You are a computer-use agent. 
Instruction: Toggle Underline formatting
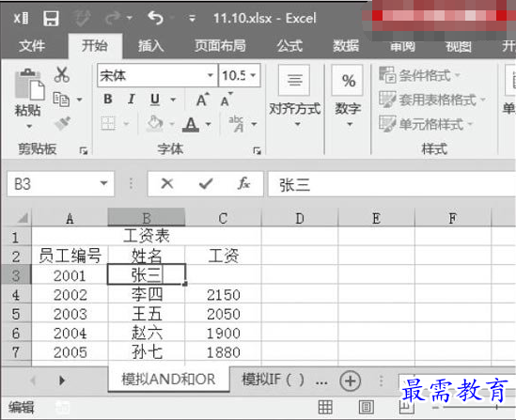pyautogui.click(x=155, y=100)
